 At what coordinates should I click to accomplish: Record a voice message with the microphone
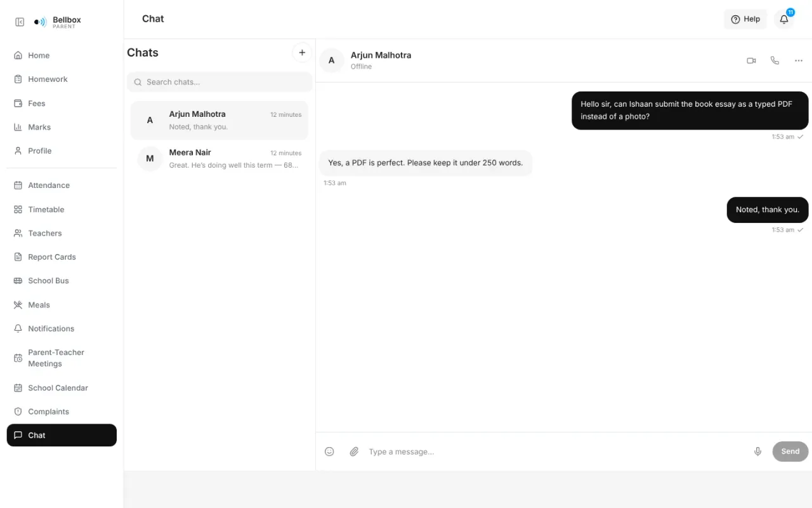click(757, 451)
